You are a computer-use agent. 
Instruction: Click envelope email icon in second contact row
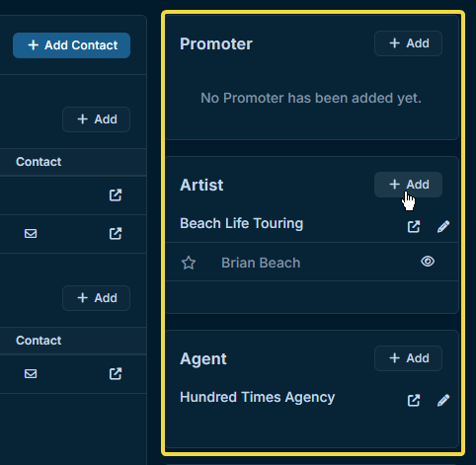click(x=31, y=234)
